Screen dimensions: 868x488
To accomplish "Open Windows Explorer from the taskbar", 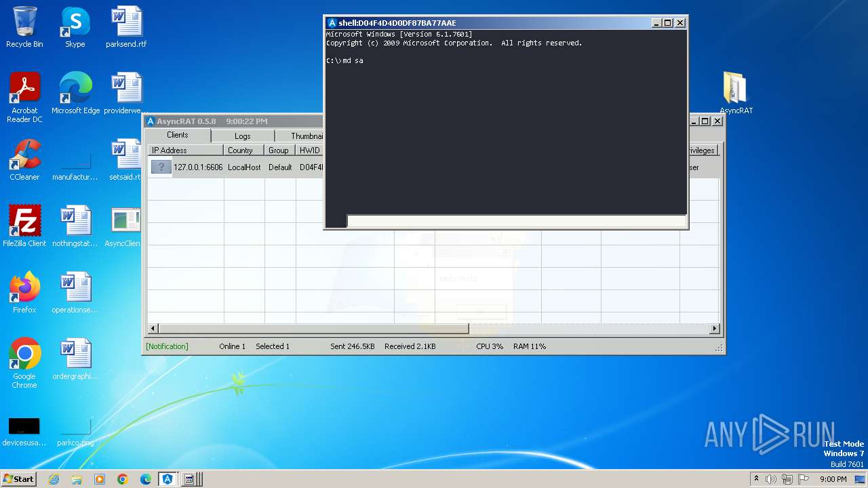I will click(x=77, y=479).
